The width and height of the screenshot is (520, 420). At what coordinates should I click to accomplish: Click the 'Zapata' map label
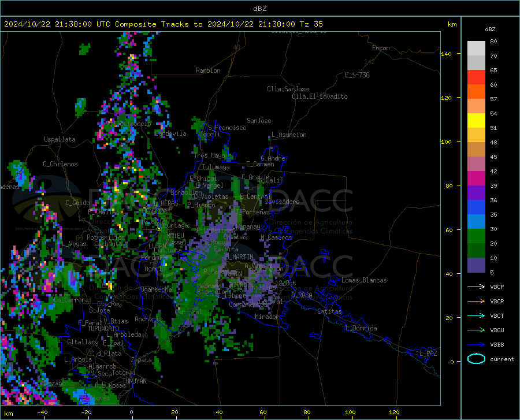142,360
